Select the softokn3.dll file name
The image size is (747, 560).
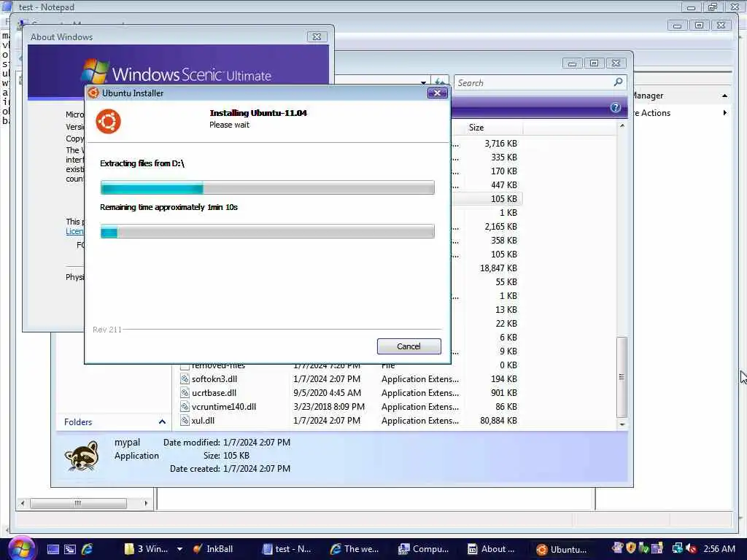pos(214,379)
